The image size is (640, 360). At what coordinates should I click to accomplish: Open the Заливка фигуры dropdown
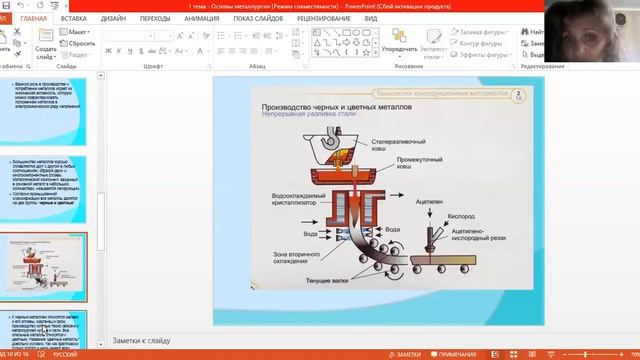pyautogui.click(x=480, y=32)
